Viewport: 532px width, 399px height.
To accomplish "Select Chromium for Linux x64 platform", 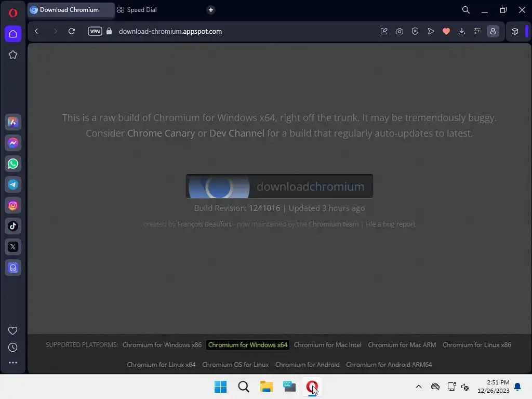I will point(161,364).
